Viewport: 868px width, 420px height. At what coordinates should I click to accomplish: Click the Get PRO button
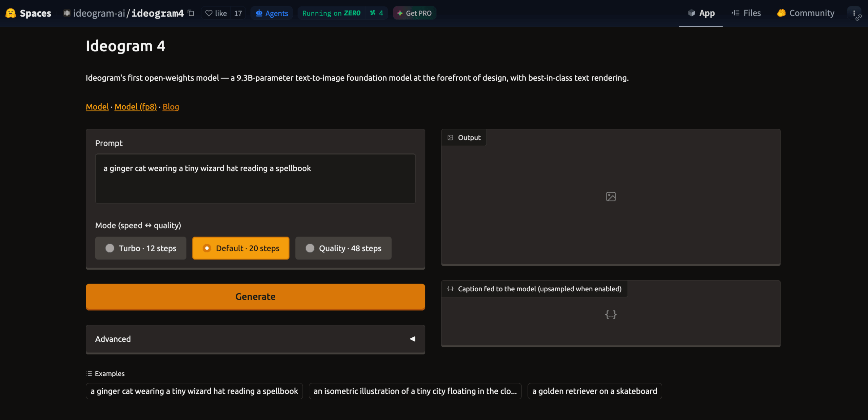tap(414, 13)
